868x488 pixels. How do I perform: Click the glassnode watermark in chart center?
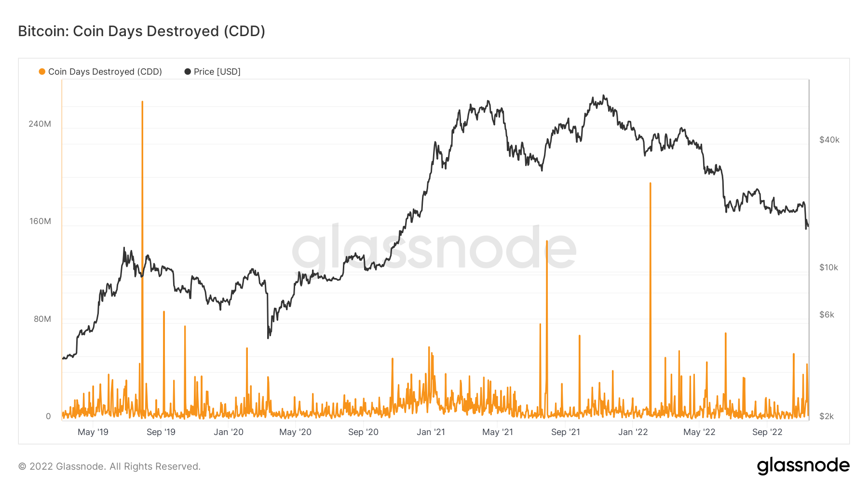click(x=434, y=248)
